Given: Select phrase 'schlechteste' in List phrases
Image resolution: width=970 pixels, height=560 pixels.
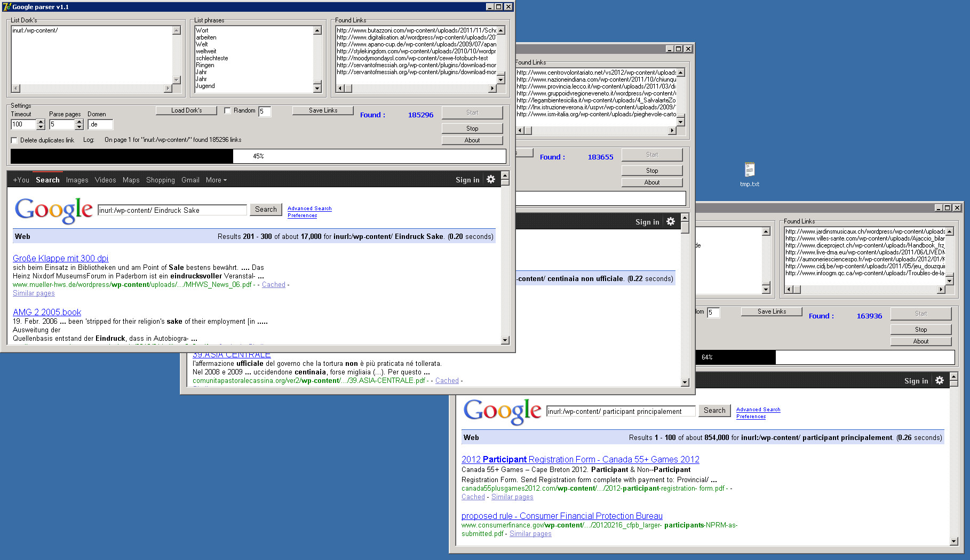Looking at the screenshot, I should 212,58.
